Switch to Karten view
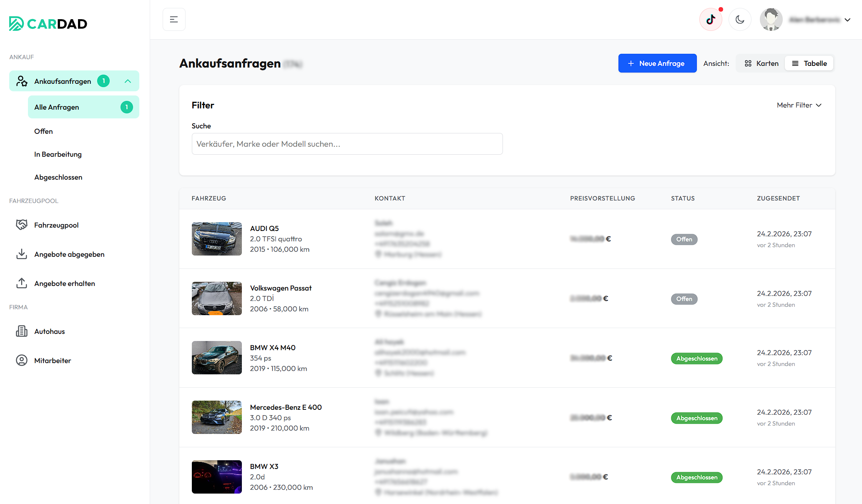The image size is (862, 504). point(761,63)
